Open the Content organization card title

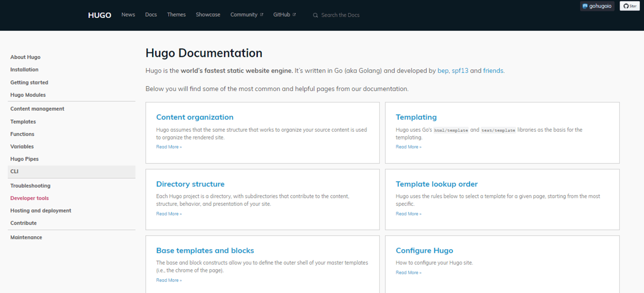(195, 117)
